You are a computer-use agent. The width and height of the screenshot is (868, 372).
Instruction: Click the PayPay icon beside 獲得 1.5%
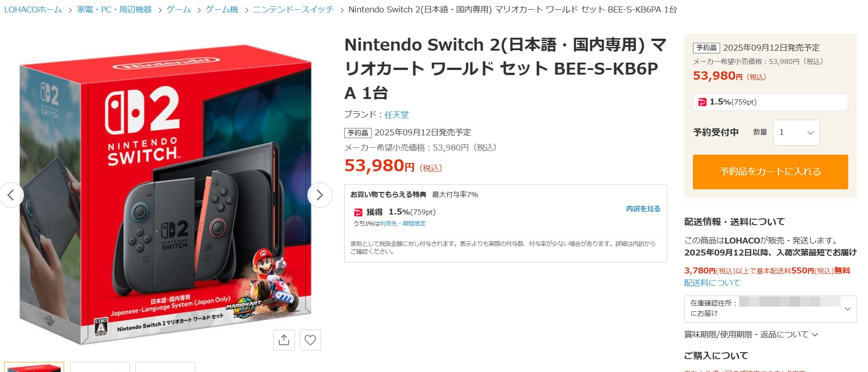point(358,212)
